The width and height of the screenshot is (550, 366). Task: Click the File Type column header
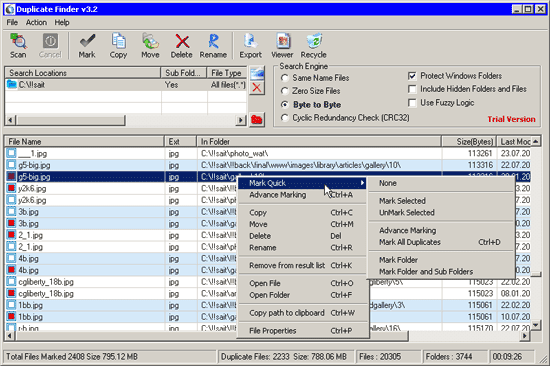point(227,73)
